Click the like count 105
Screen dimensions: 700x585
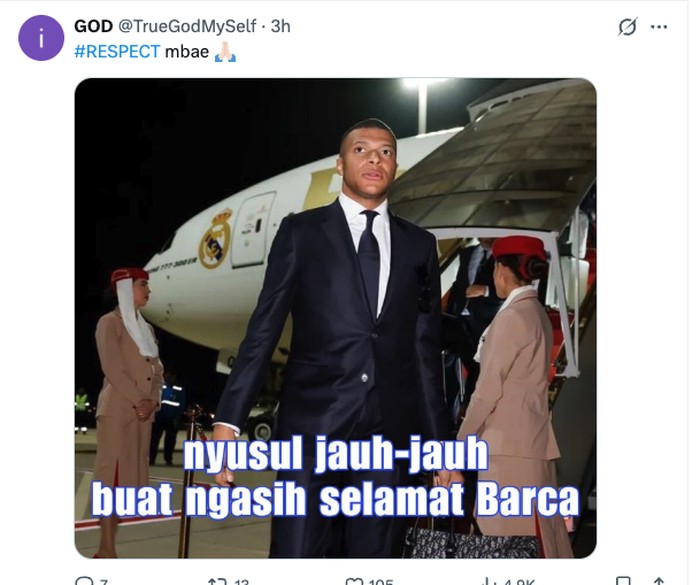pos(381,581)
